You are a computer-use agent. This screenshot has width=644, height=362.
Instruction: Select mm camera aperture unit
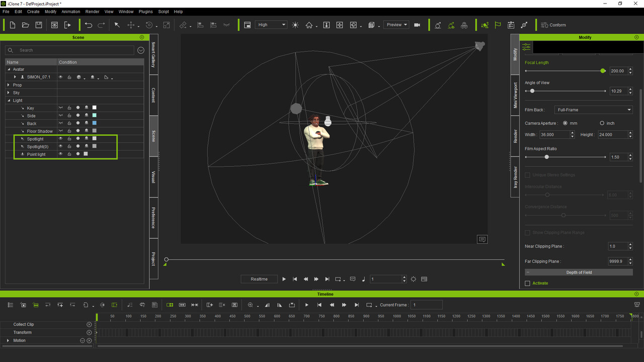coord(565,123)
